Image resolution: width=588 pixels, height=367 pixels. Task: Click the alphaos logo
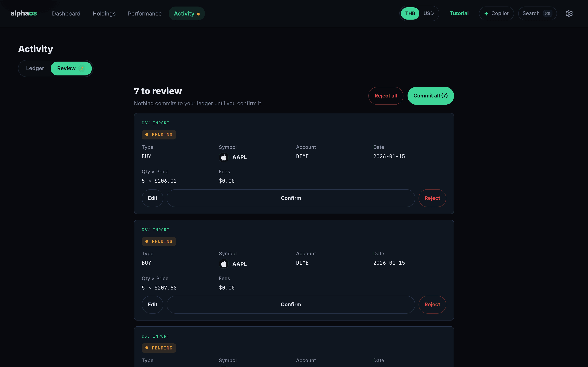pyautogui.click(x=24, y=13)
